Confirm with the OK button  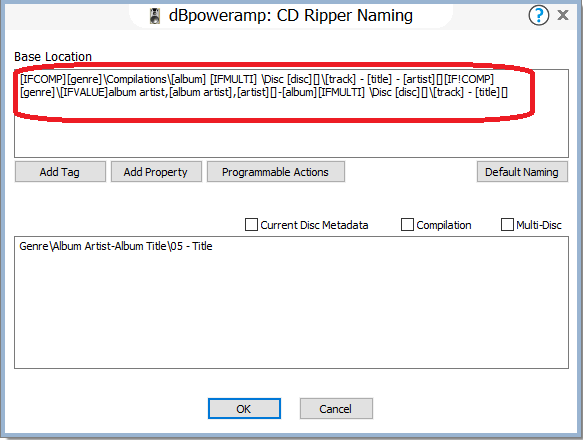[244, 409]
